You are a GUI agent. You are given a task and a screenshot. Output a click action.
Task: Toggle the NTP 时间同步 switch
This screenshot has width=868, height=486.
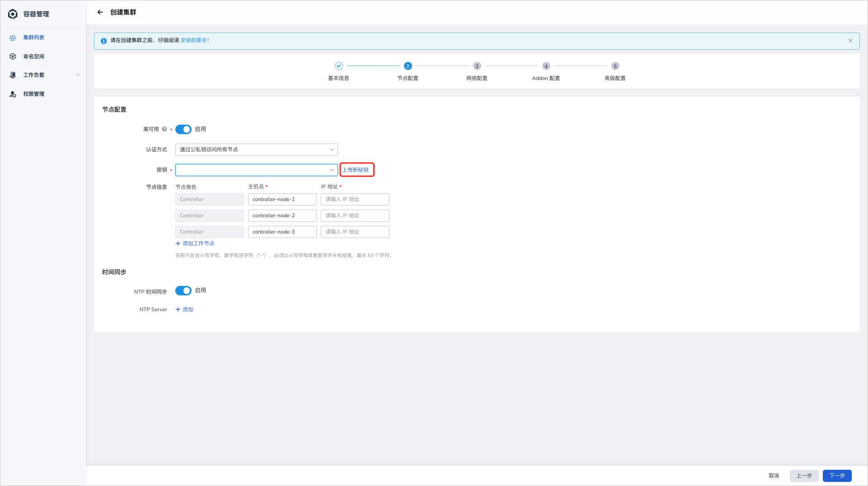[x=183, y=290]
